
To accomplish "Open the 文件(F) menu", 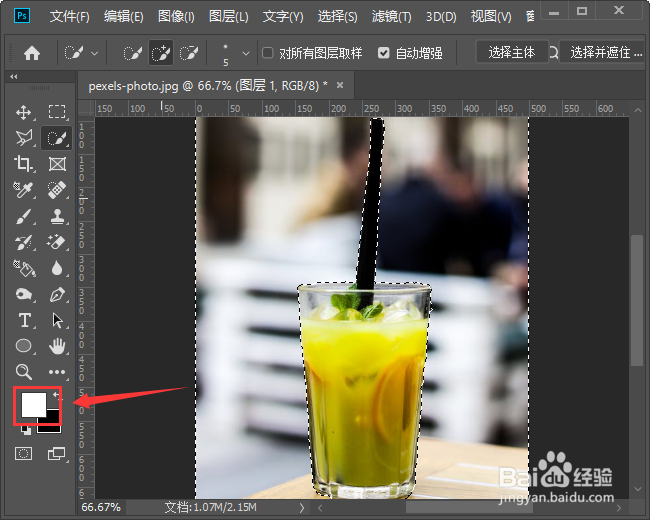I will coord(70,17).
